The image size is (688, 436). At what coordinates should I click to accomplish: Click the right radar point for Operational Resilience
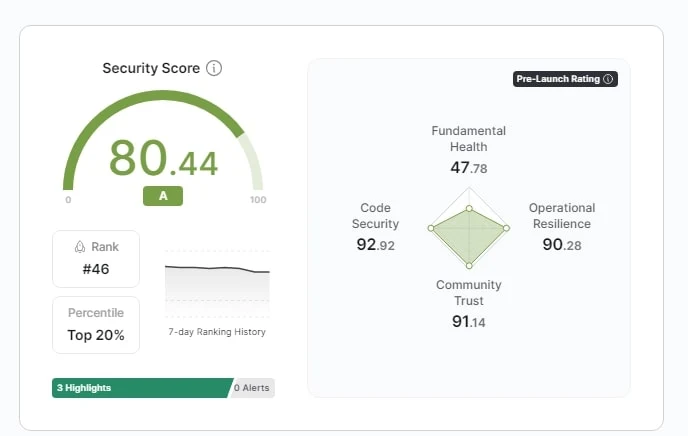pyautogui.click(x=506, y=228)
